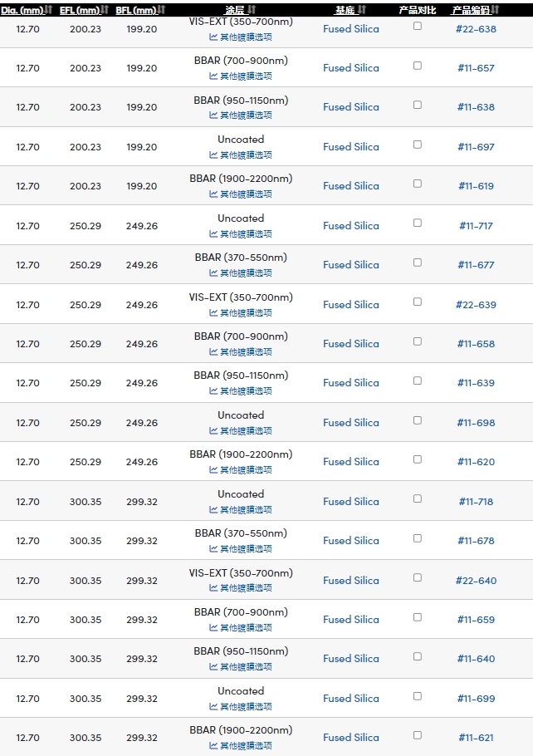Enable comparison checkbox for #22-640

(x=418, y=577)
